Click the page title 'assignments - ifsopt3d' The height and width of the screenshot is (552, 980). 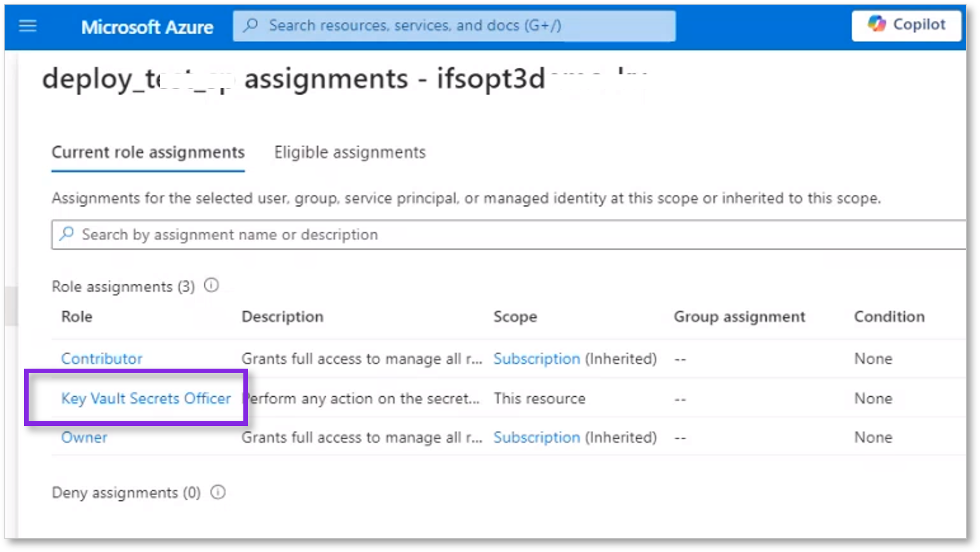pos(395,79)
